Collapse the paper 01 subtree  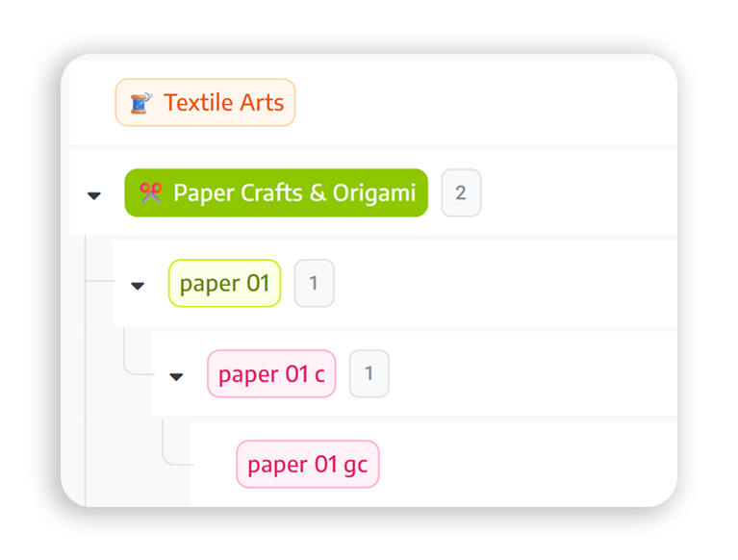tap(138, 286)
